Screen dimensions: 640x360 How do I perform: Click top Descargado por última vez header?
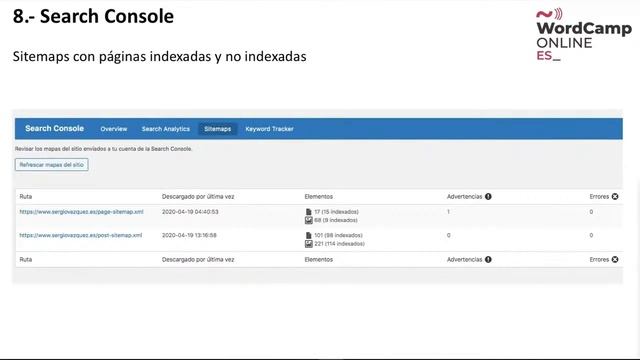pyautogui.click(x=198, y=197)
